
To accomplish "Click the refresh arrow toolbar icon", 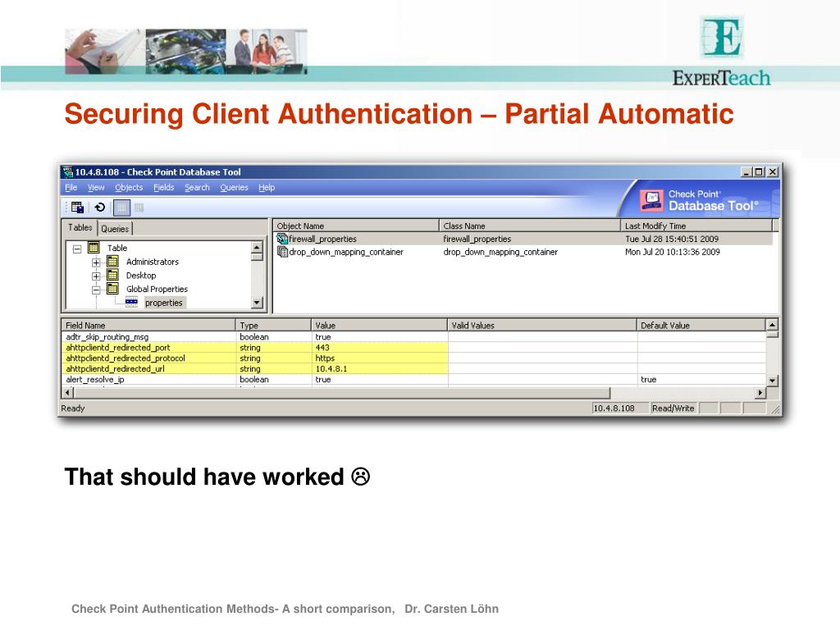I will pos(99,208).
